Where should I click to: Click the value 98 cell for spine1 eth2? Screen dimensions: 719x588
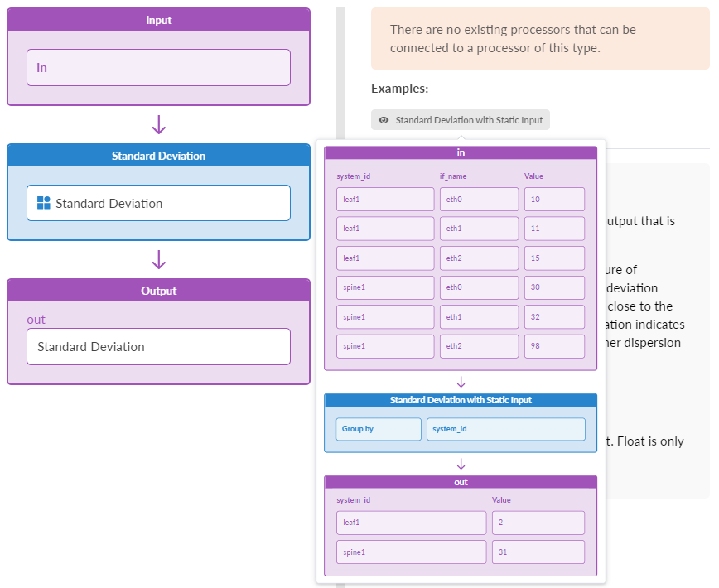[554, 346]
